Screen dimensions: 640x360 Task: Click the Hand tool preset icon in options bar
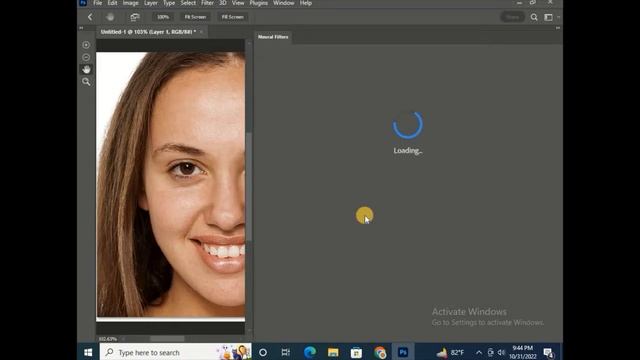click(x=110, y=17)
